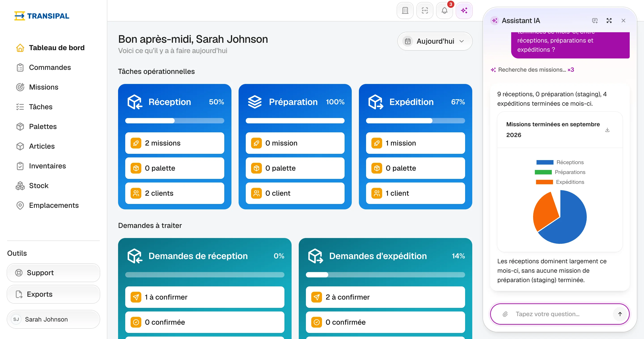Click the Transipal logo
Screen dimensions: 644x339
[x=42, y=16]
